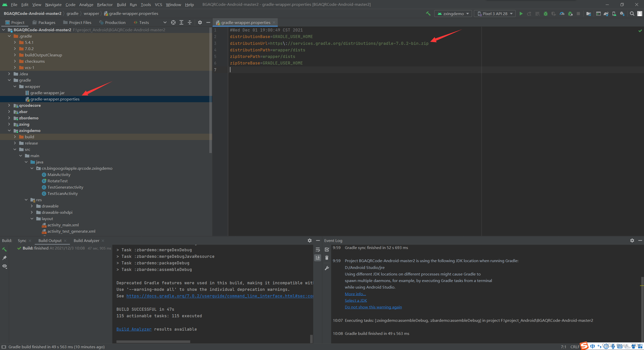Click the Apply Changes and Restart Activity icon
This screenshot has width=644, height=350.
click(529, 14)
